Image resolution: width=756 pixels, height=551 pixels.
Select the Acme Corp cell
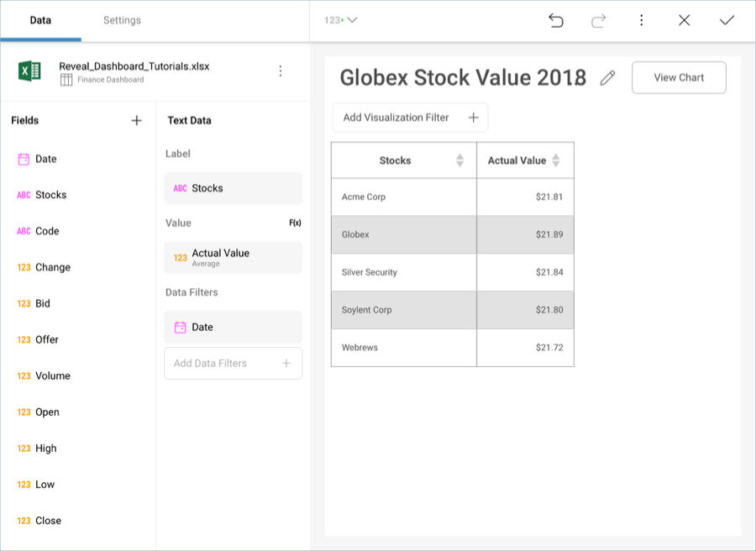[404, 197]
